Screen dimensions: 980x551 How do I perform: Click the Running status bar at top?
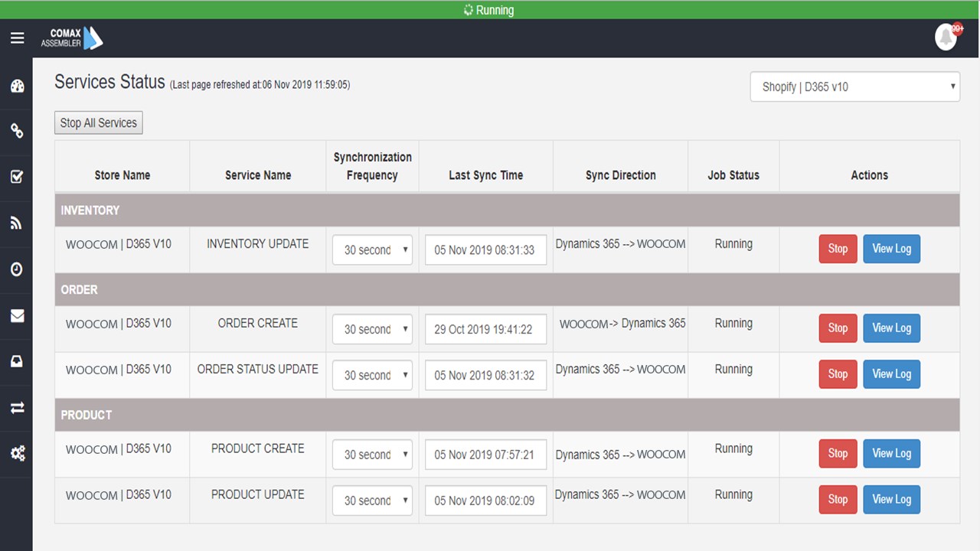pyautogui.click(x=490, y=10)
